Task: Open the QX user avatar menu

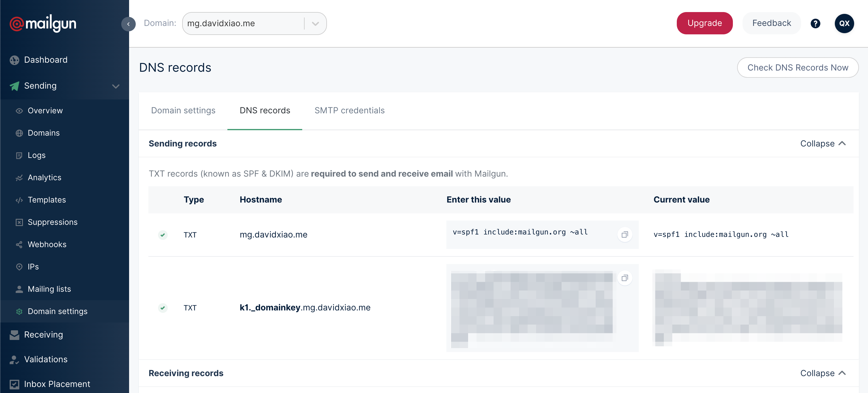Action: coord(844,24)
